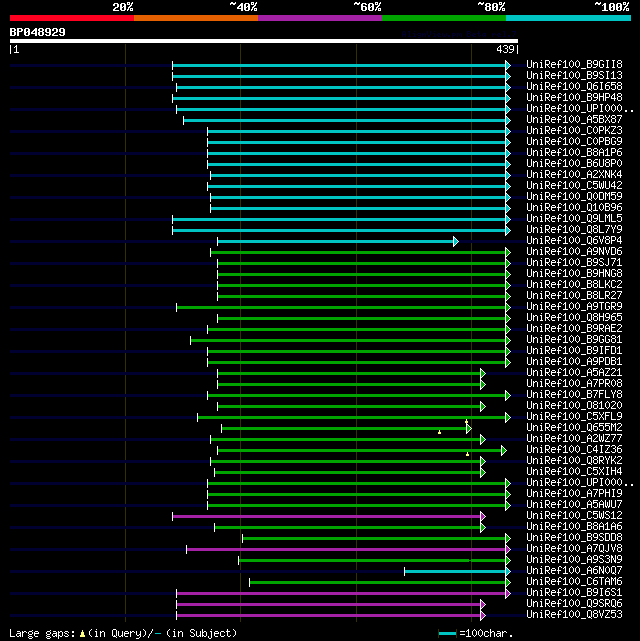Click the UniRef100_A9NVD6 label
The image size is (640, 641).
[x=574, y=252]
